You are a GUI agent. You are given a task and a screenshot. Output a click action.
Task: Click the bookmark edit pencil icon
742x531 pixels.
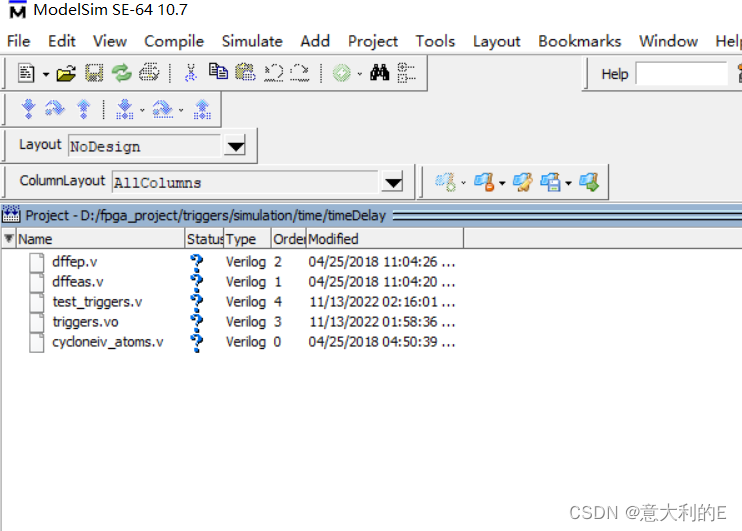523,182
